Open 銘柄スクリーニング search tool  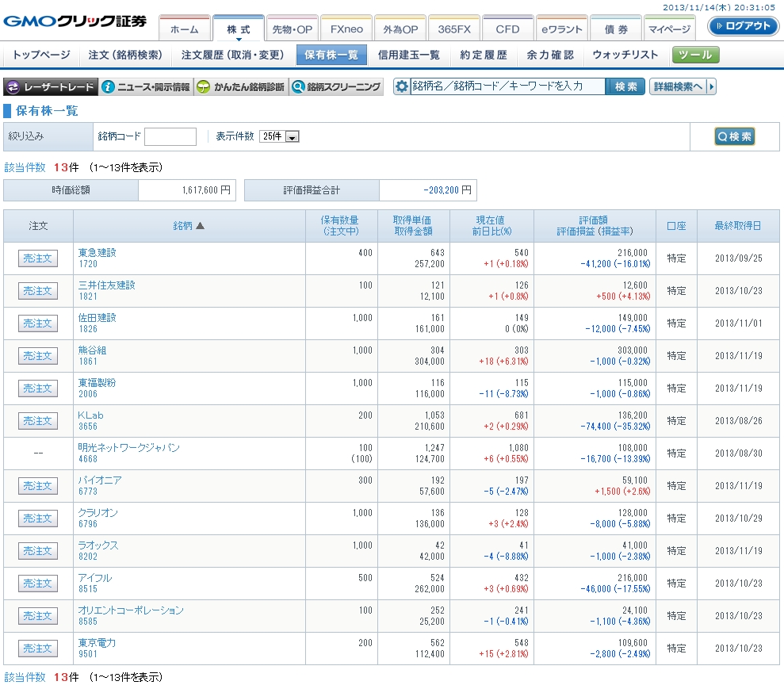(x=336, y=87)
